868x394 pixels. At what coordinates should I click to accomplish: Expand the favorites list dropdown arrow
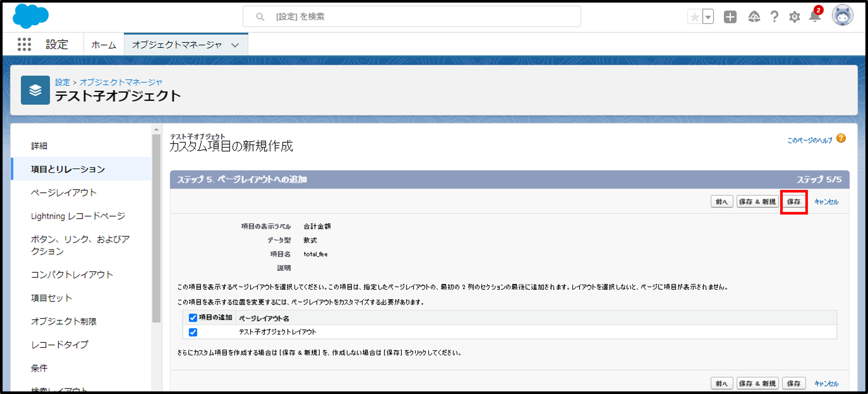pos(708,17)
